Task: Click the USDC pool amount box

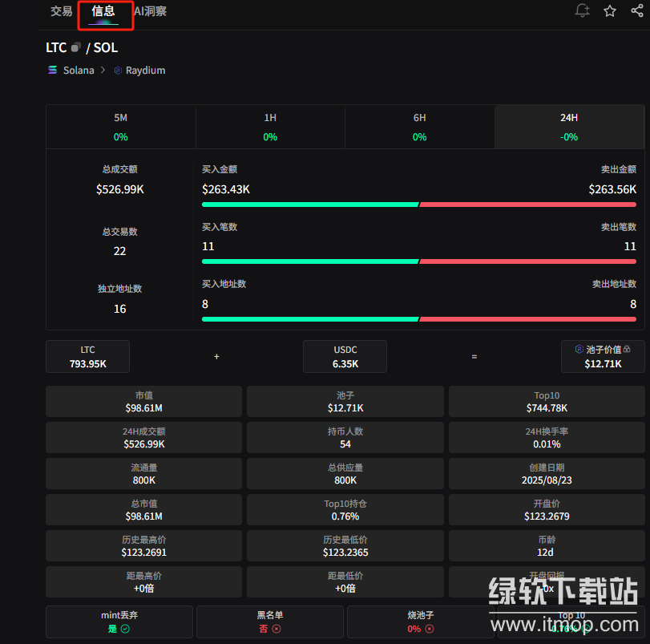Action: (x=345, y=357)
